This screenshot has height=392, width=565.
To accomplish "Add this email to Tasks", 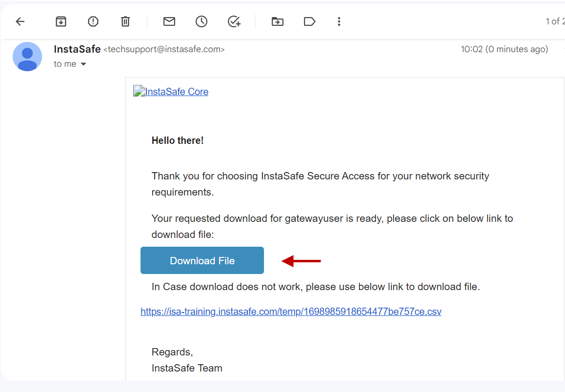I will tap(234, 21).
